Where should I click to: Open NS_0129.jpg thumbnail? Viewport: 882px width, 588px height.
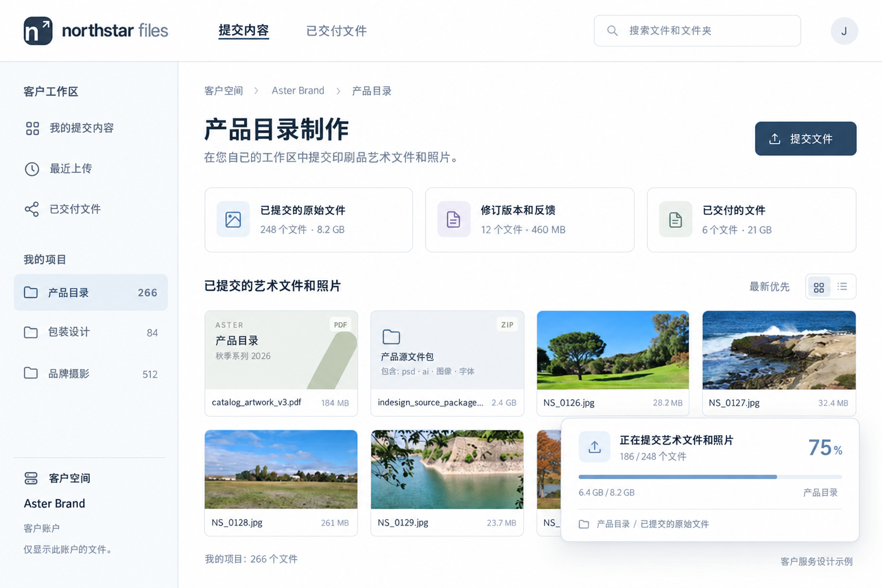pyautogui.click(x=447, y=470)
